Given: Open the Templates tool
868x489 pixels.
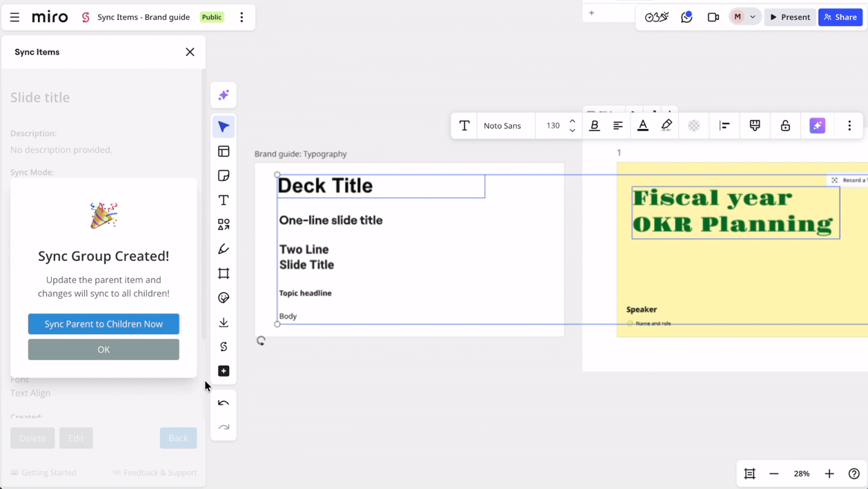Looking at the screenshot, I should (224, 151).
